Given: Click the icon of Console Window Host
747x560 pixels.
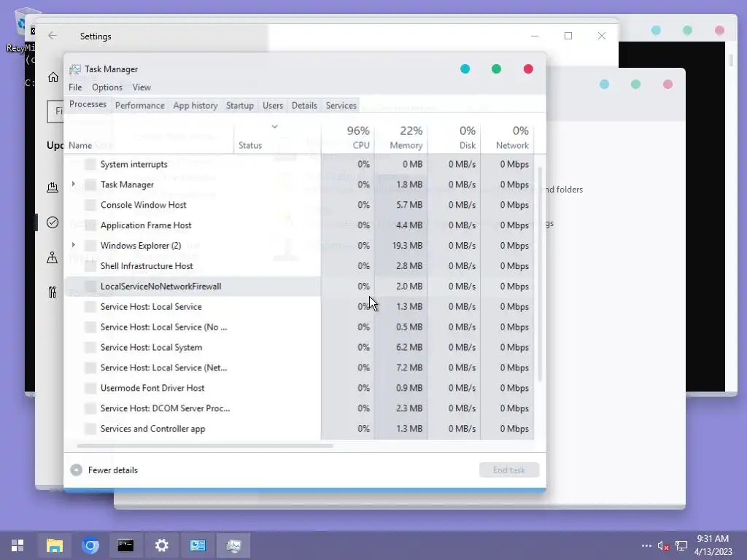Looking at the screenshot, I should [90, 205].
